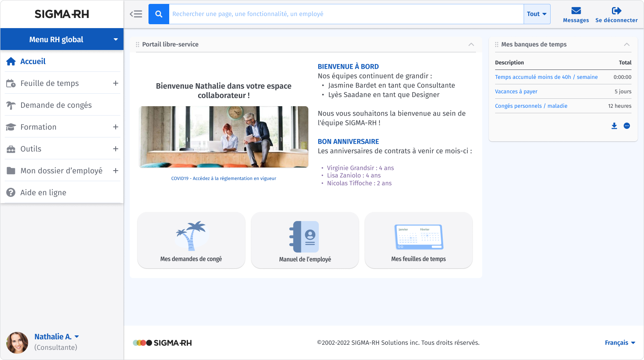Download Mes banques de temps via download icon

tap(614, 126)
